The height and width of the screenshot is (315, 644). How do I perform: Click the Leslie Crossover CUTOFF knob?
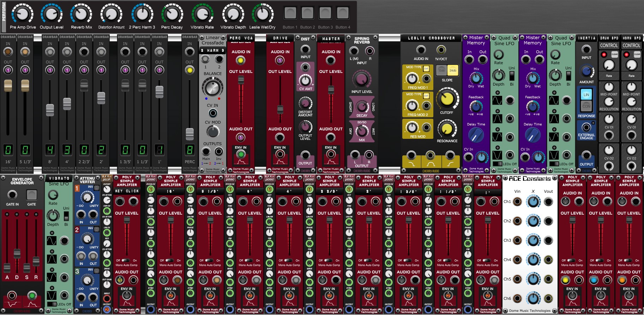tap(447, 99)
